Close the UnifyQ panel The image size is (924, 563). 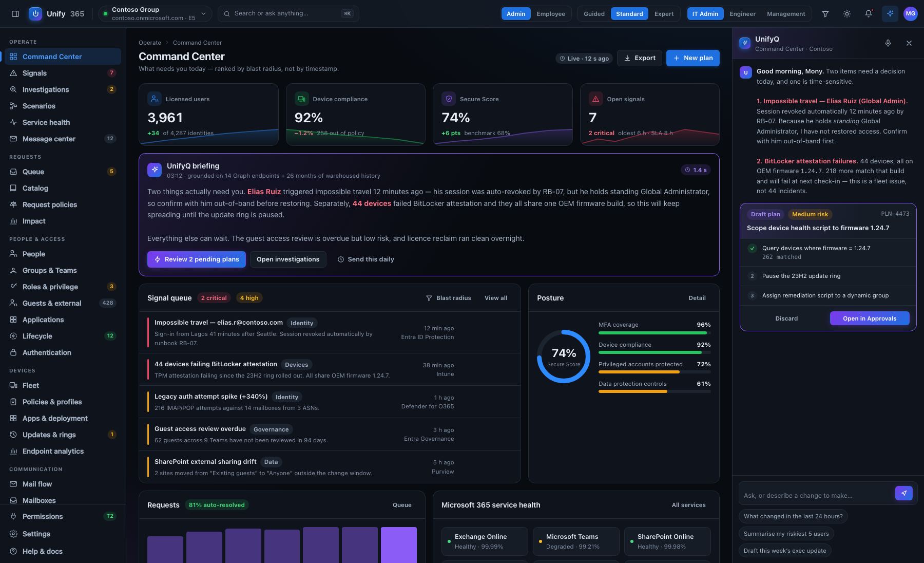coord(909,43)
